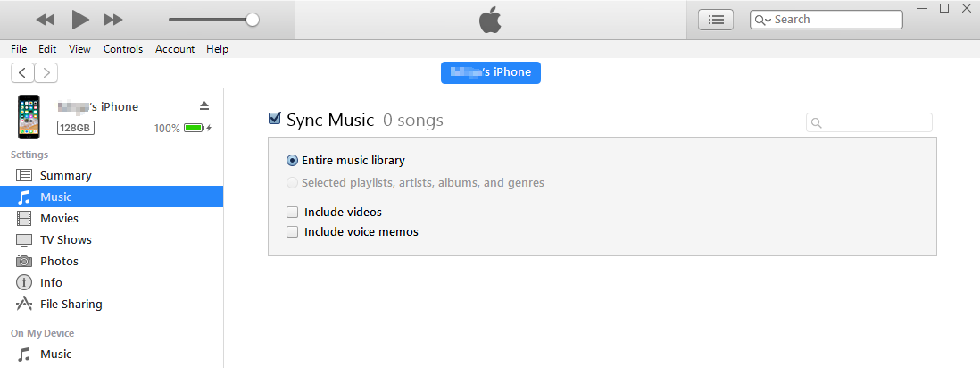The width and height of the screenshot is (980, 368).
Task: Skip ahead with the fast-forward button
Action: tap(113, 20)
